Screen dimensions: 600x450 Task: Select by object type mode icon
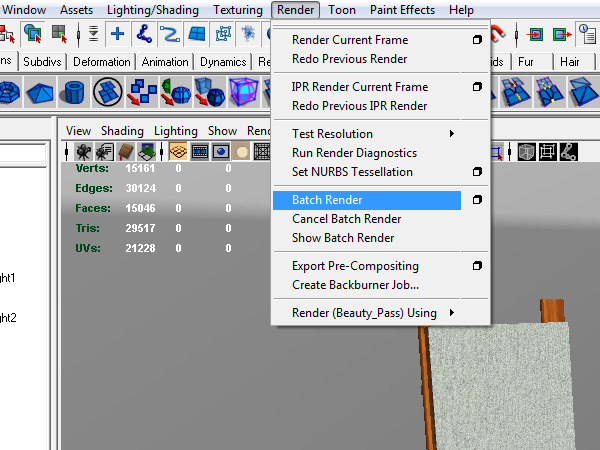(33, 34)
